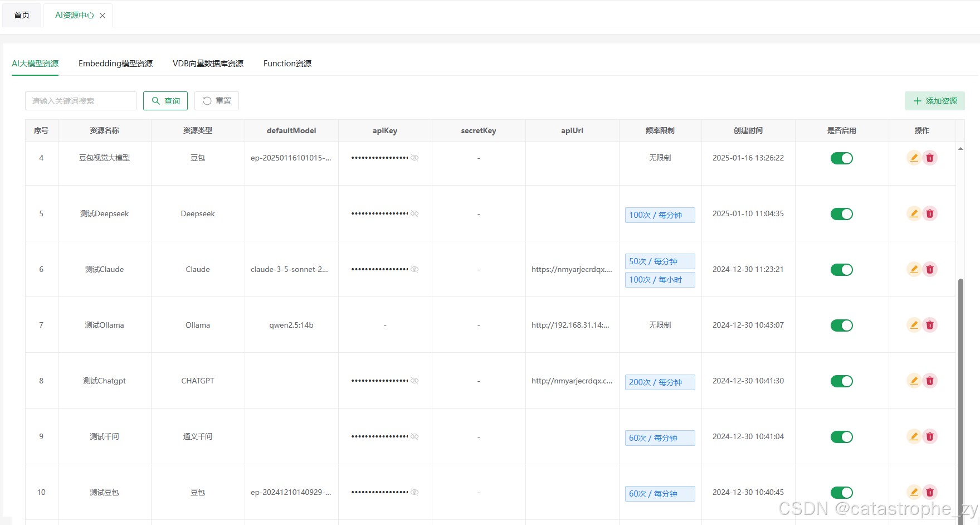Screen dimensions: 980x525
Task: Open the Function资源 tab
Action: pos(287,64)
